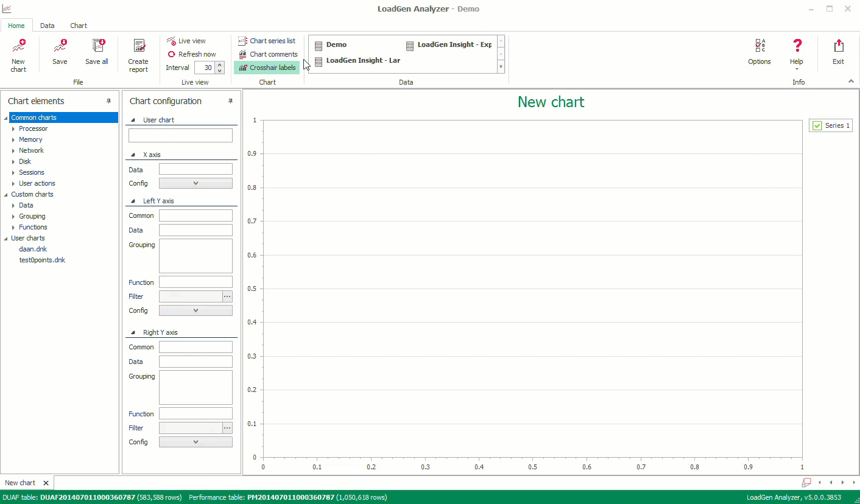Expand the Processor tree node
The height and width of the screenshot is (504, 860).
(x=13, y=129)
